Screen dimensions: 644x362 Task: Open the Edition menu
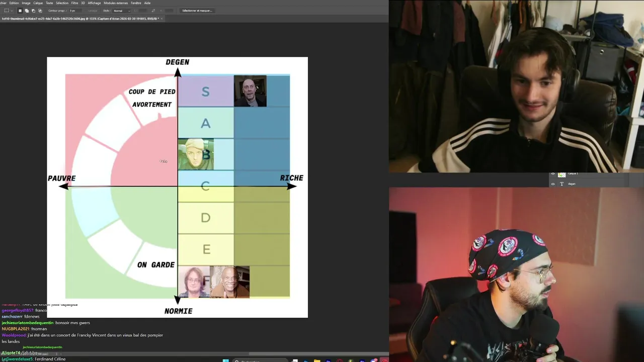click(x=14, y=3)
